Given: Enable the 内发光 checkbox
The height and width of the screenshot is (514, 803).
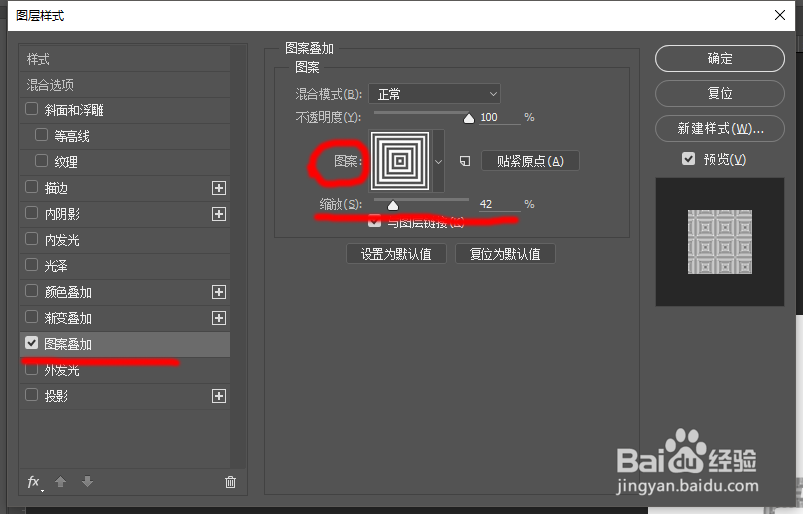Looking at the screenshot, I should [x=32, y=239].
